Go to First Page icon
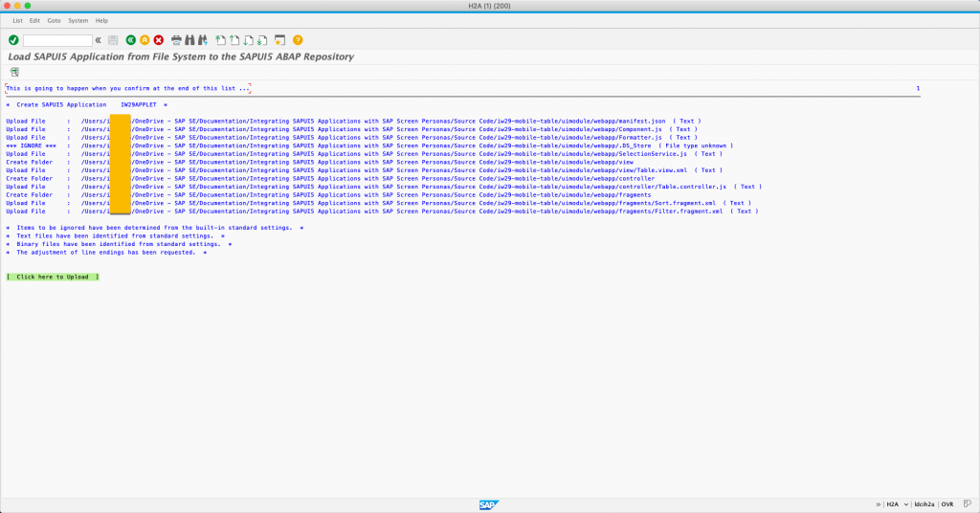The image size is (980, 513). 221,40
